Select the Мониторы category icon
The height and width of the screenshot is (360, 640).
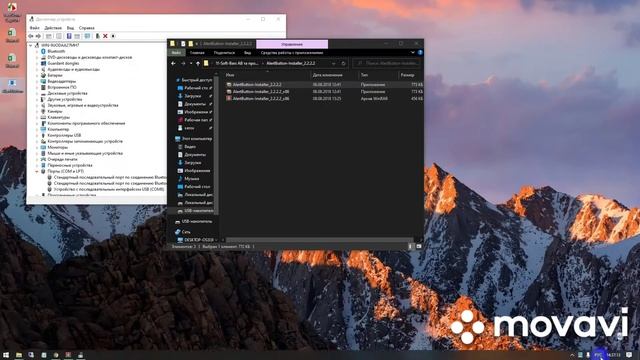point(43,147)
